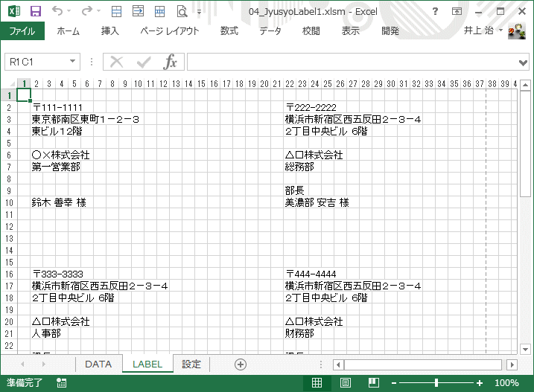
Task: Select the row 12 header
Action: click(x=9, y=227)
